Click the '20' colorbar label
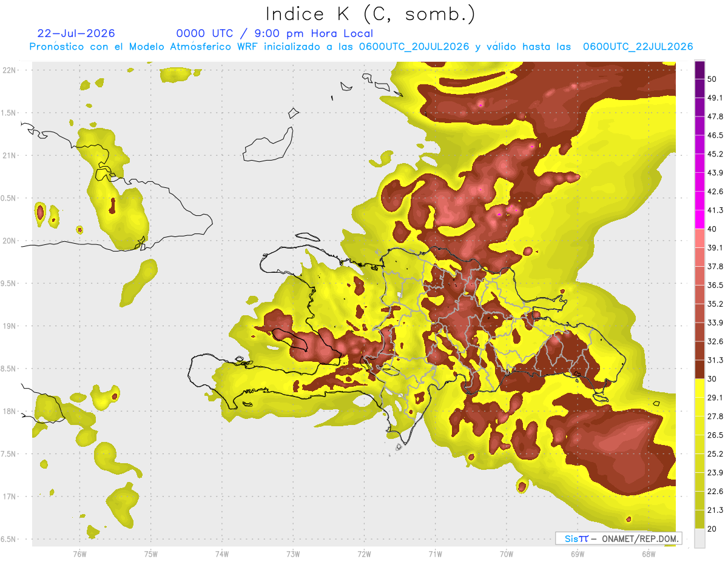The image size is (728, 562). (712, 529)
